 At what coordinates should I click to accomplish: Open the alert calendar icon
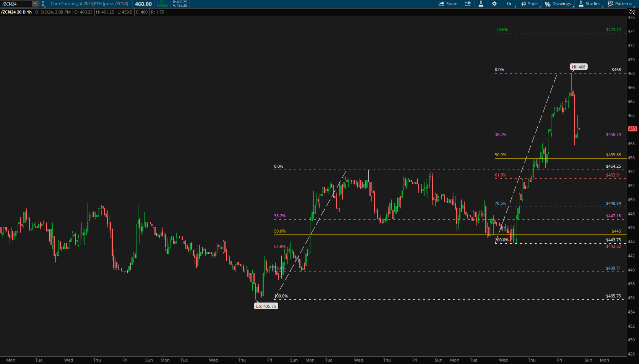[x=468, y=4]
